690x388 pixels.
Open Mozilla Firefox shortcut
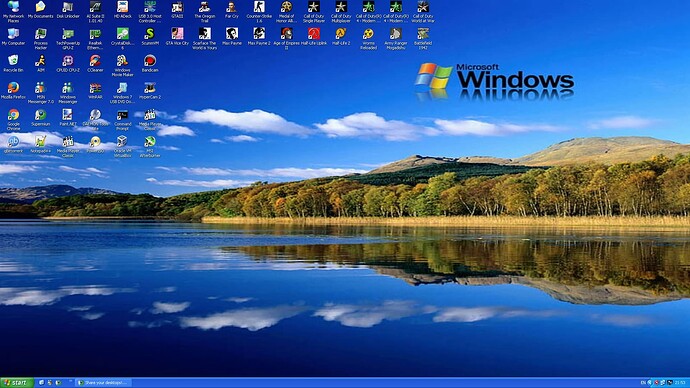tap(13, 91)
